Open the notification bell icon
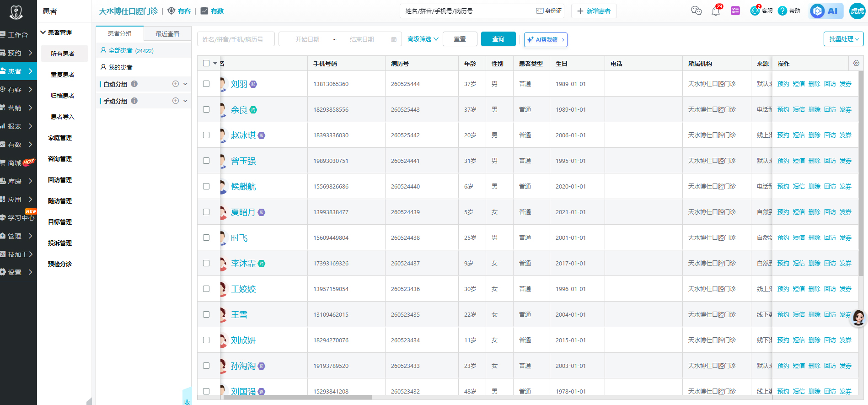Image resolution: width=868 pixels, height=405 pixels. point(716,11)
